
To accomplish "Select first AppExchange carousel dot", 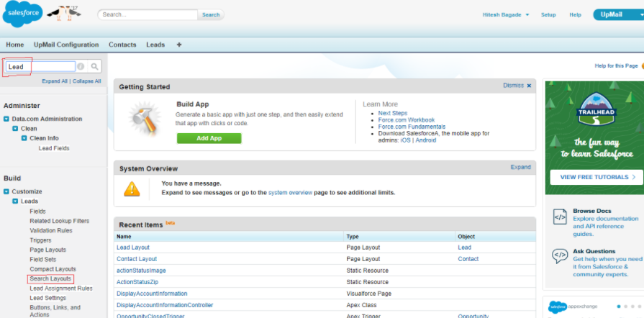I will pyautogui.click(x=619, y=306).
